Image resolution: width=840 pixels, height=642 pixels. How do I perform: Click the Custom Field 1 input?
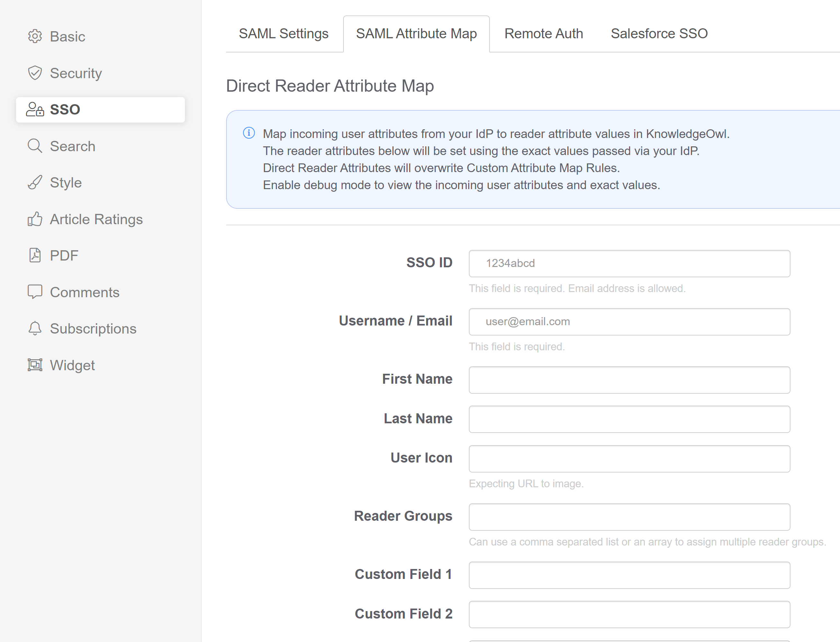[x=629, y=575]
